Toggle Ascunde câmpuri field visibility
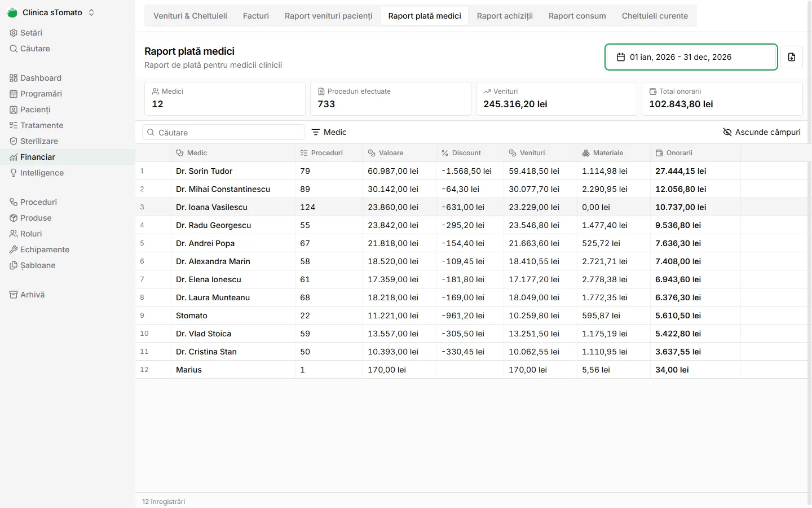Image resolution: width=812 pixels, height=508 pixels. pyautogui.click(x=762, y=132)
